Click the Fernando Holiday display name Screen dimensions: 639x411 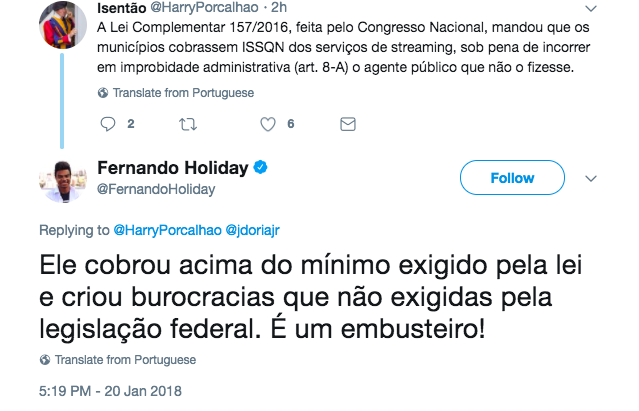pyautogui.click(x=172, y=166)
